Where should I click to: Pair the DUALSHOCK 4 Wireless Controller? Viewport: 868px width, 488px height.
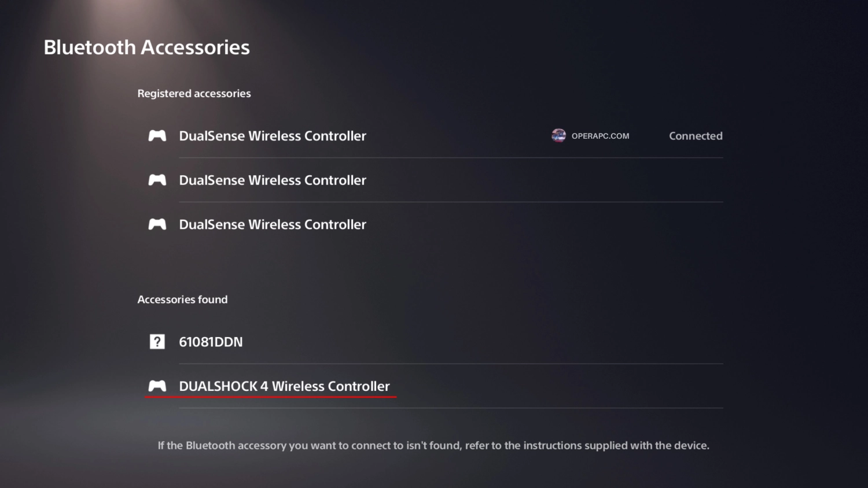click(284, 386)
